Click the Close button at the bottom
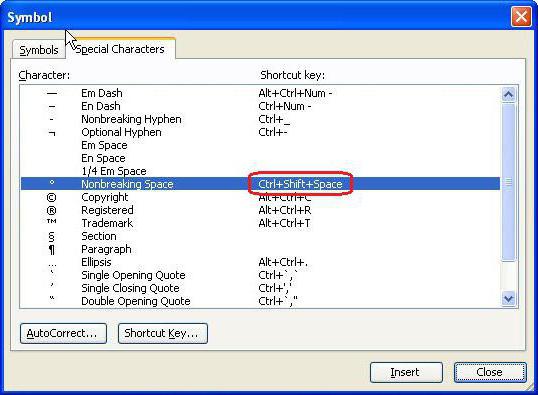The height and width of the screenshot is (395, 538). (490, 372)
